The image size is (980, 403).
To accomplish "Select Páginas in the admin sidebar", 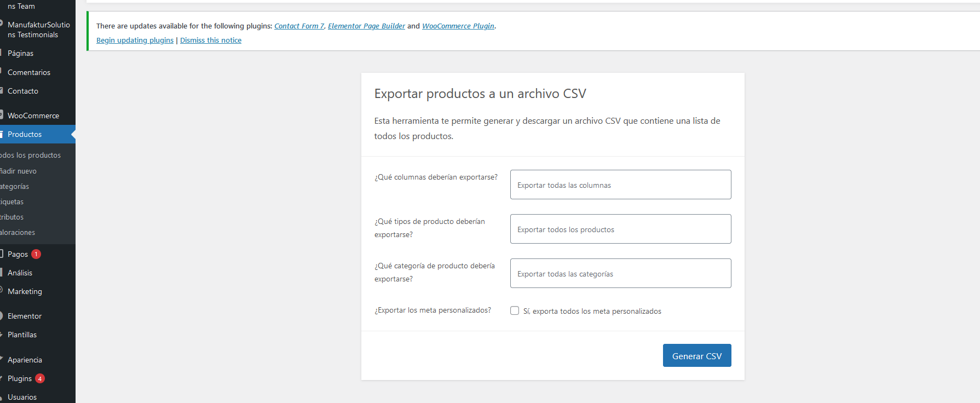I will (x=21, y=53).
